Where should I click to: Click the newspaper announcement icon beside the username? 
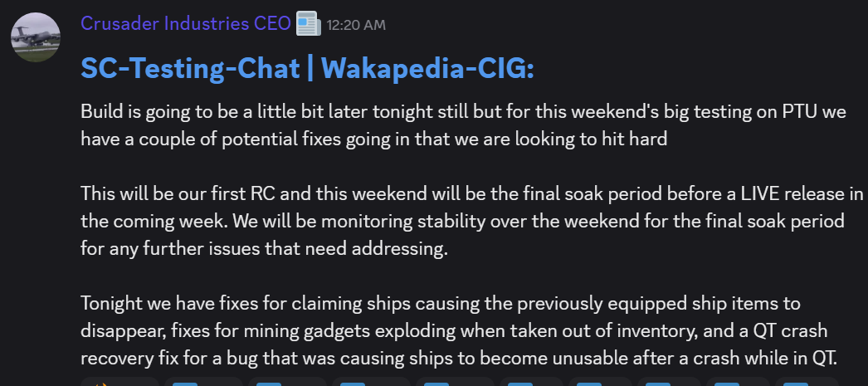[x=309, y=24]
